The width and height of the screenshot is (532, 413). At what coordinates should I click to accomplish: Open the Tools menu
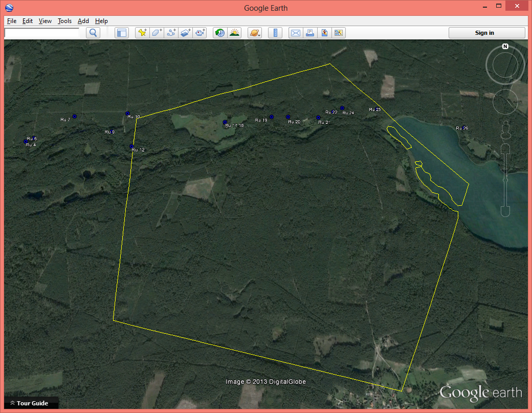tap(64, 21)
